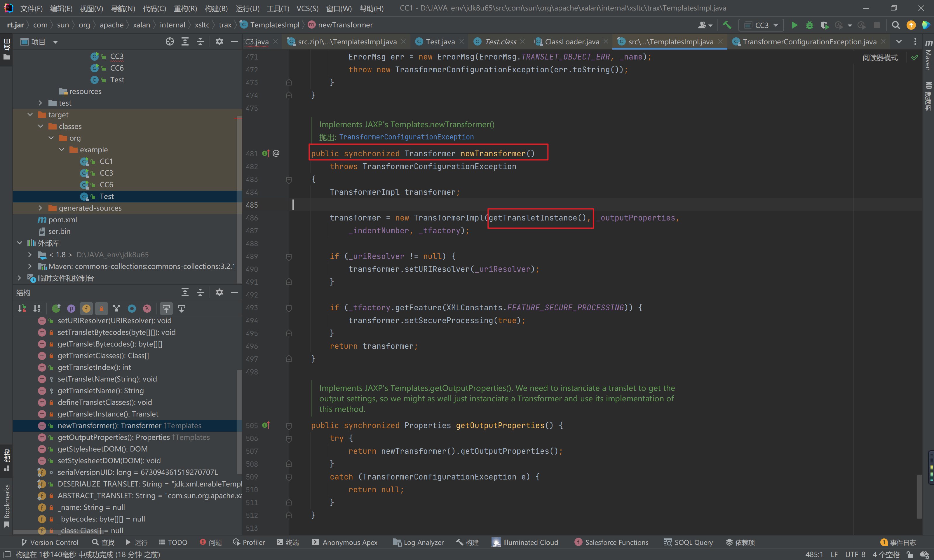Hide the Structure tool window
Viewport: 934px width, 560px height.
pos(234,293)
